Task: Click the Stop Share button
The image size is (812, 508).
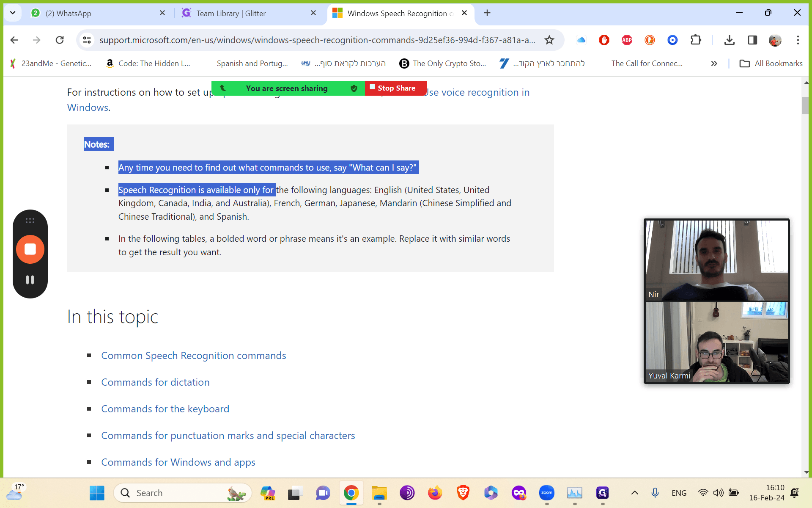Action: click(x=396, y=88)
